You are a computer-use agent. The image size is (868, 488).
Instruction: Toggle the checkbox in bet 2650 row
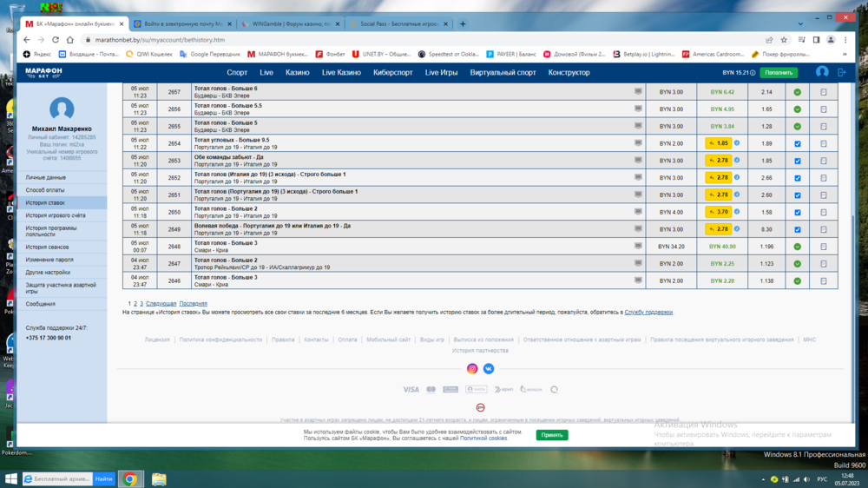tap(797, 213)
